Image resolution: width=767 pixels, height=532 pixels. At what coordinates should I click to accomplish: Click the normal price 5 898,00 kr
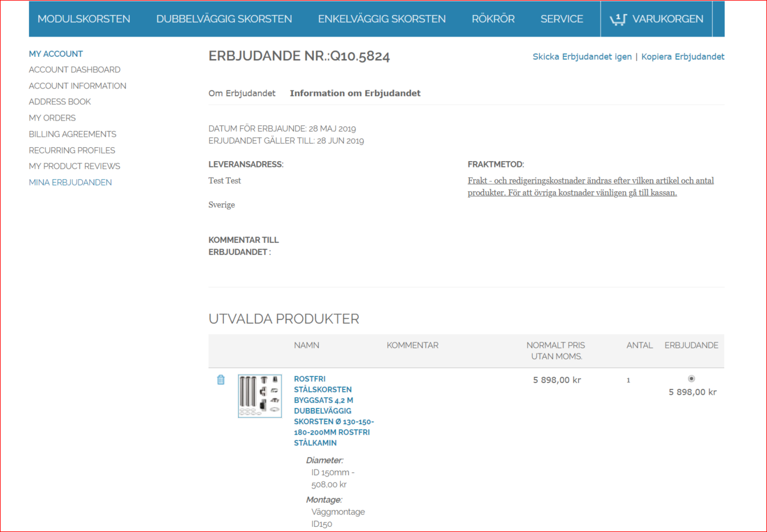pyautogui.click(x=557, y=380)
